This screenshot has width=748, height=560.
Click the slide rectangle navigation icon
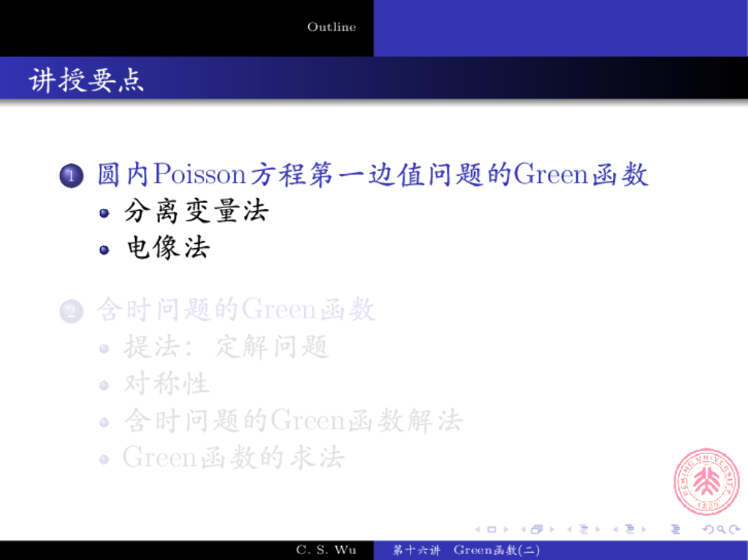pos(492,529)
